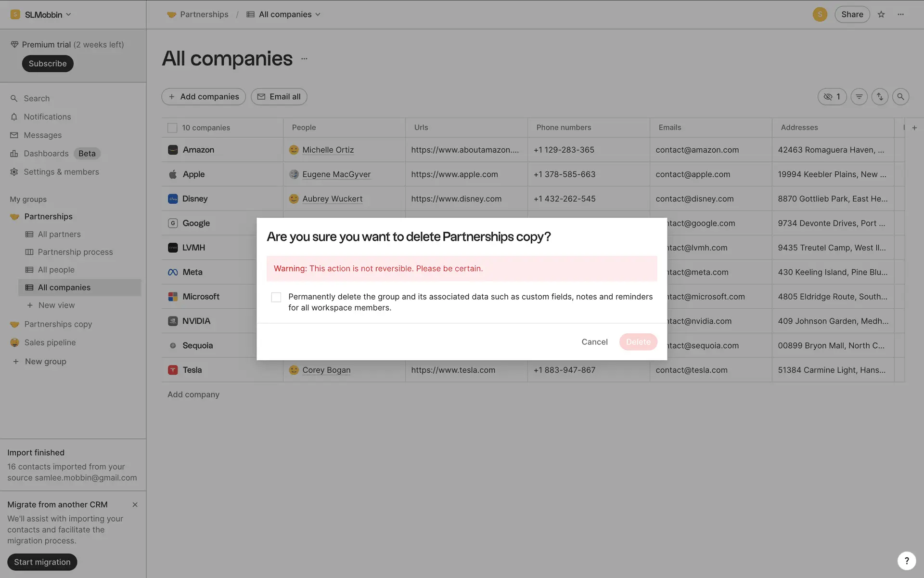Image resolution: width=924 pixels, height=578 pixels.
Task: Open ellipsis menu beside All companies title
Action: 304,59
